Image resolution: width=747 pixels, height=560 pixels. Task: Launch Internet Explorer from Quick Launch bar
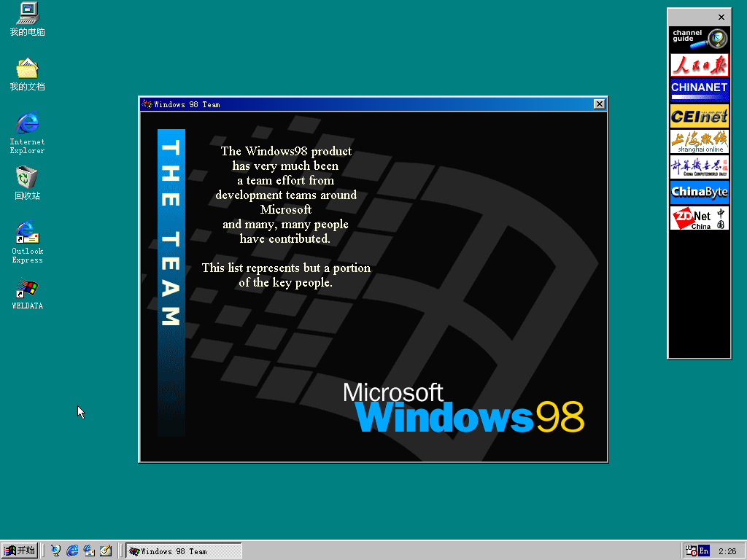tap(72, 551)
